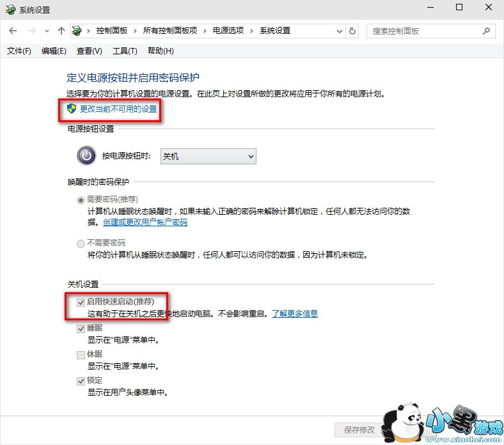504x445 pixels.
Task: Toggle the 锁定 checkbox
Action: pos(81,381)
